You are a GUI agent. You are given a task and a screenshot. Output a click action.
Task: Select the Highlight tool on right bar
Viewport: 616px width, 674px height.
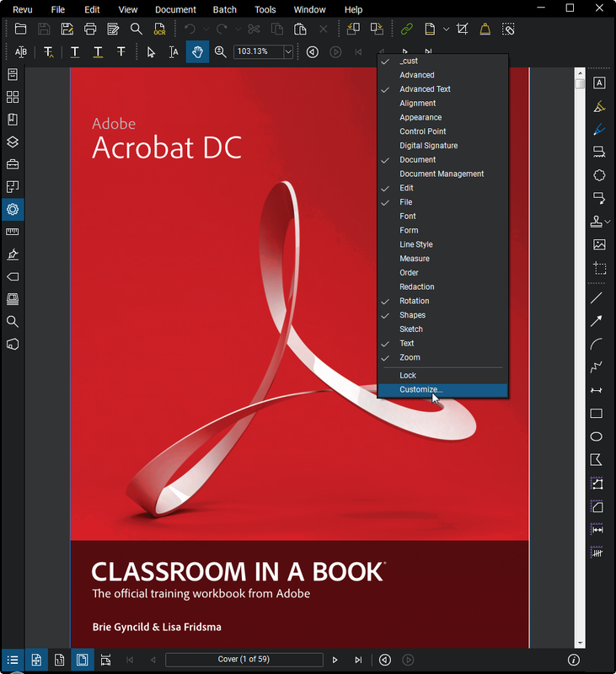coord(599,106)
